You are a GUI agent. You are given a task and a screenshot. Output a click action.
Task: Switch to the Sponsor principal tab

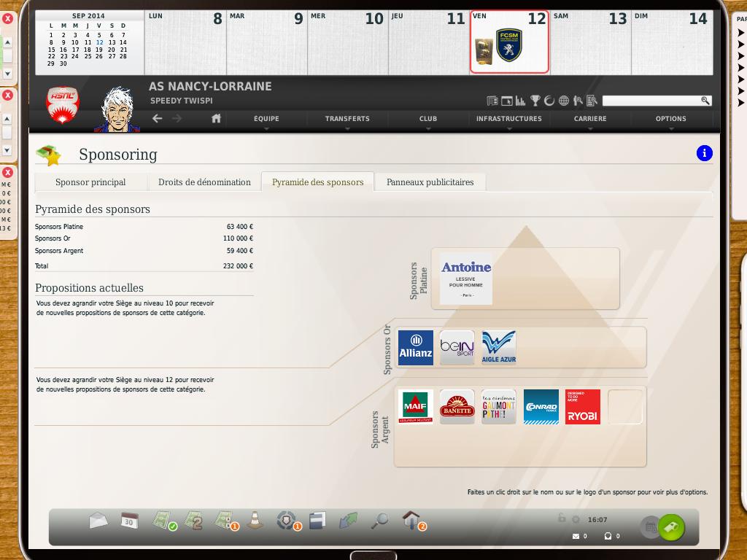[90, 182]
